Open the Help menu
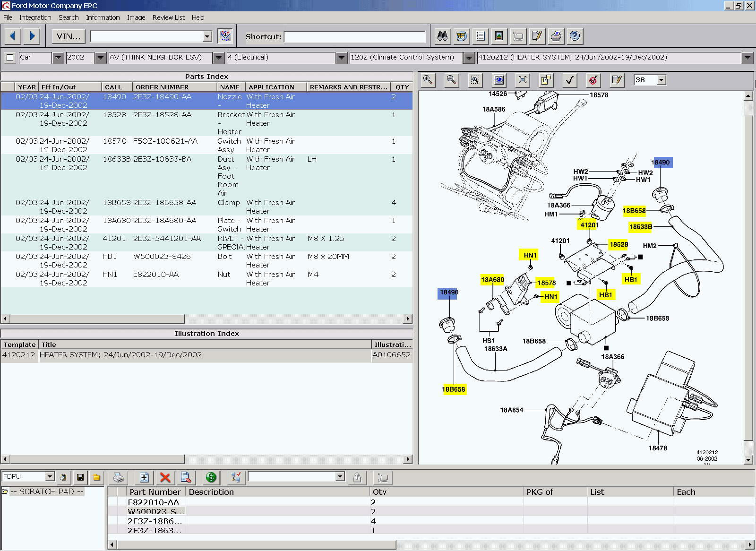The width and height of the screenshot is (756, 551). (x=198, y=17)
